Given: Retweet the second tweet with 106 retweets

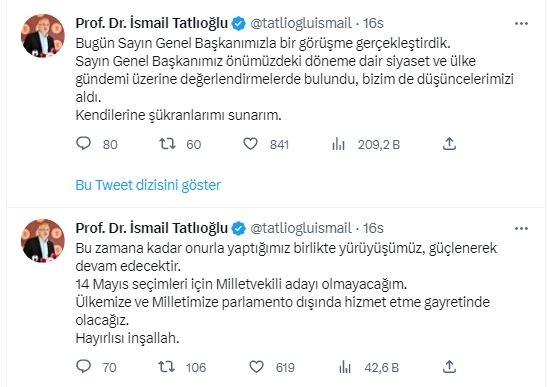Looking at the screenshot, I should [x=166, y=366].
